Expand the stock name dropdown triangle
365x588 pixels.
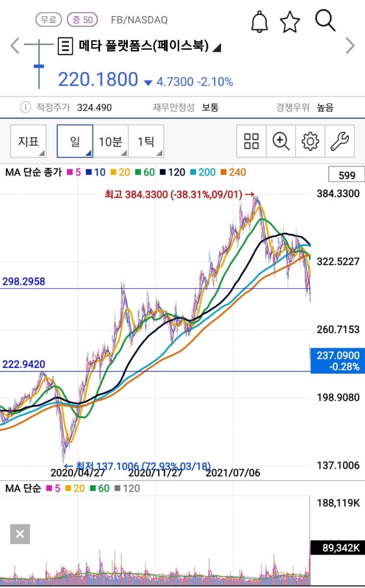(217, 47)
